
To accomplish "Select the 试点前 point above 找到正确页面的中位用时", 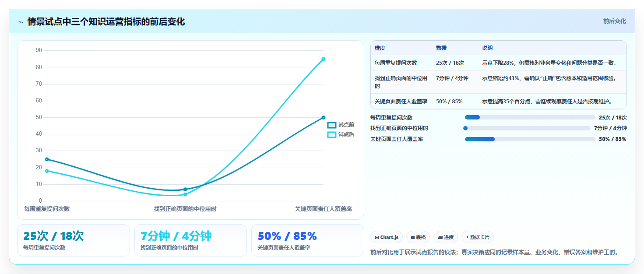I will pos(185,190).
